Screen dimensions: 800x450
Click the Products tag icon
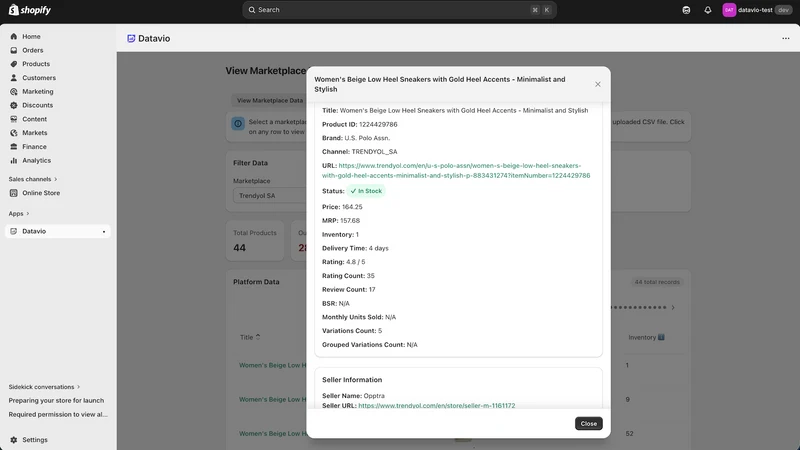click(14, 64)
